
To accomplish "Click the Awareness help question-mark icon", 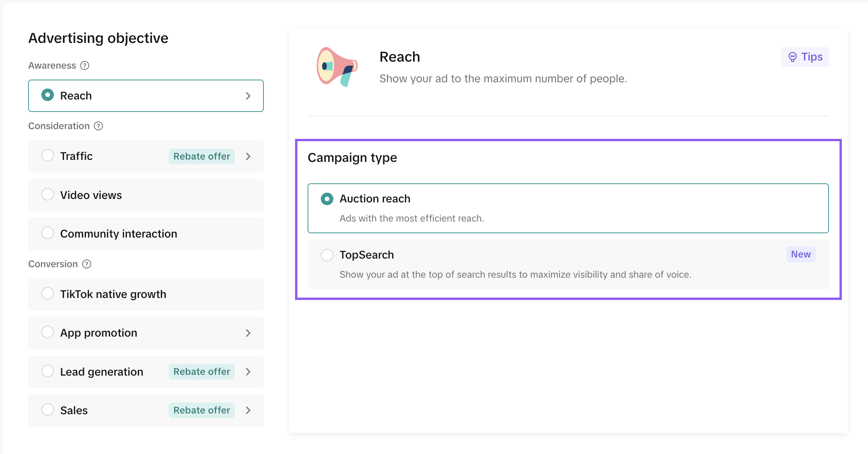I will coord(85,66).
